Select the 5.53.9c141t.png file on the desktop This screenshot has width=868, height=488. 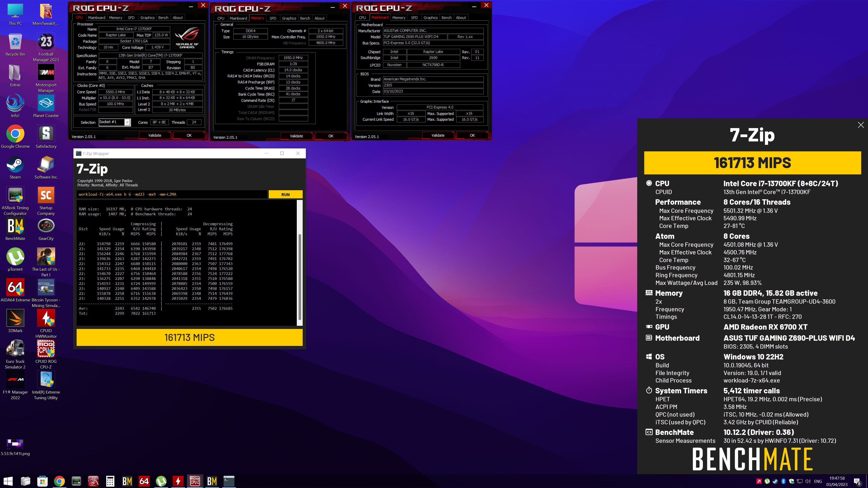pos(15,447)
